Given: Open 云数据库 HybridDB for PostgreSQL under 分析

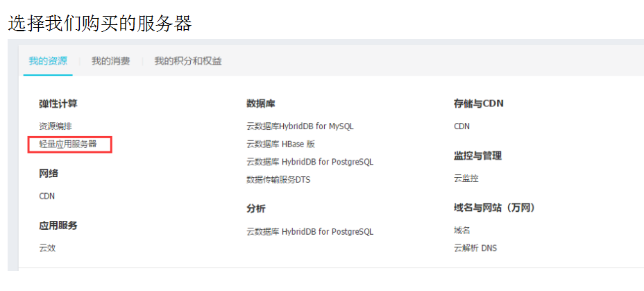Looking at the screenshot, I should point(310,232).
